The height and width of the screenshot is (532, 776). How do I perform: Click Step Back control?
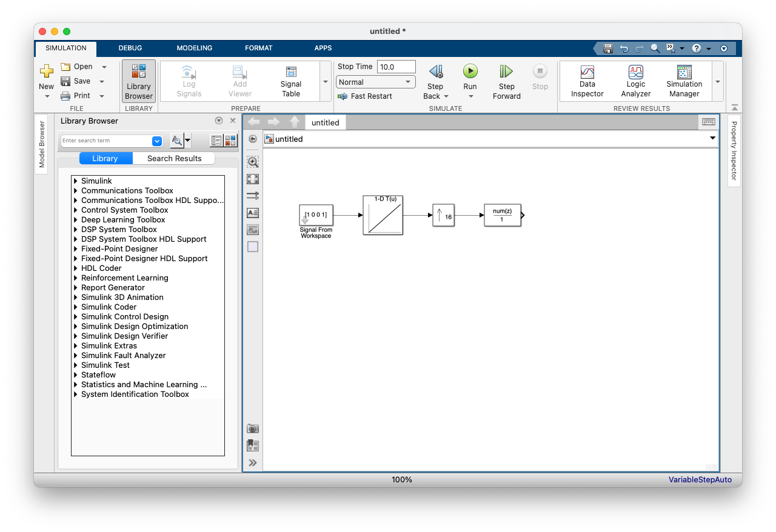point(436,82)
